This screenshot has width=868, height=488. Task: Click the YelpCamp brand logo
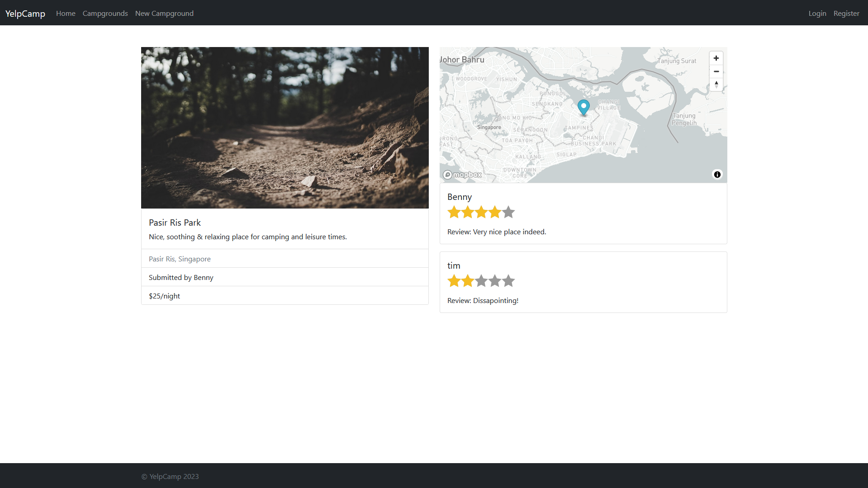point(25,13)
